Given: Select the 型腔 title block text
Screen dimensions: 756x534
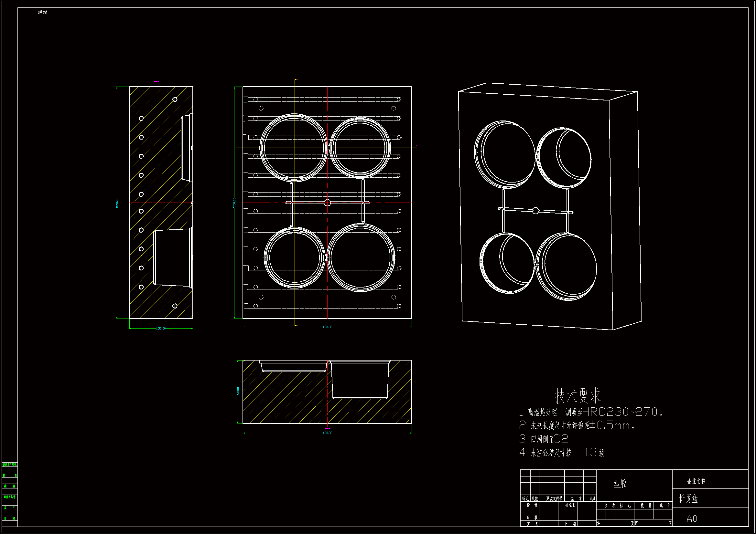Looking at the screenshot, I should tap(620, 483).
